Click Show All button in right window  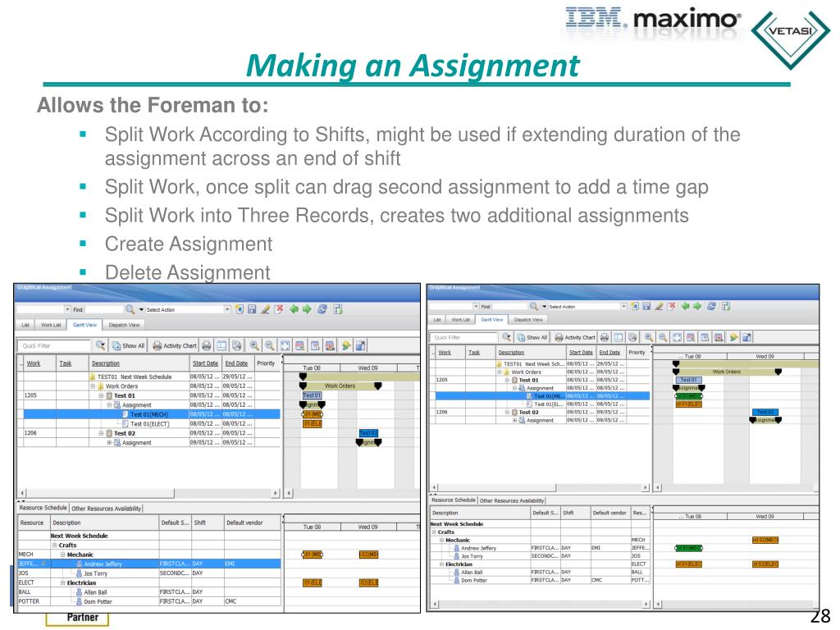point(532,337)
